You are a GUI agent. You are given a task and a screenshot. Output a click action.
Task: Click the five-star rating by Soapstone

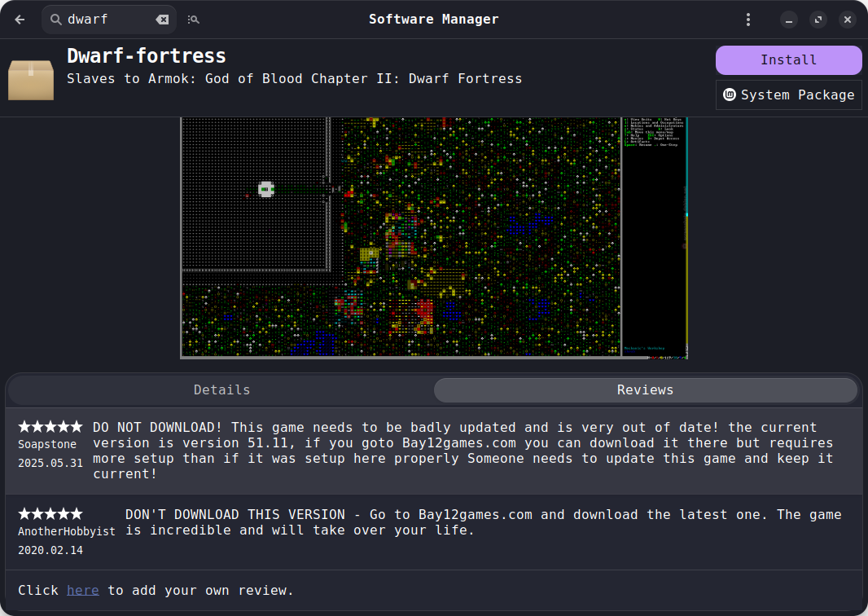[x=50, y=426]
